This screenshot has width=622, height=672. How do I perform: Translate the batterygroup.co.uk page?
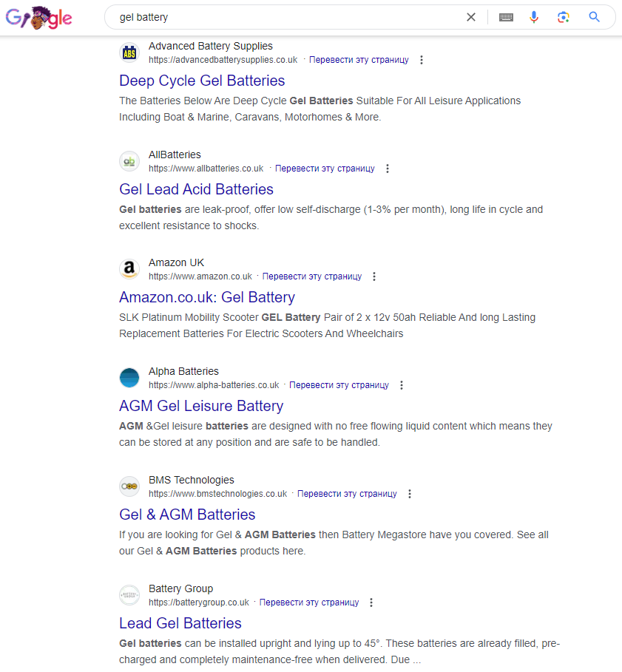pos(308,603)
